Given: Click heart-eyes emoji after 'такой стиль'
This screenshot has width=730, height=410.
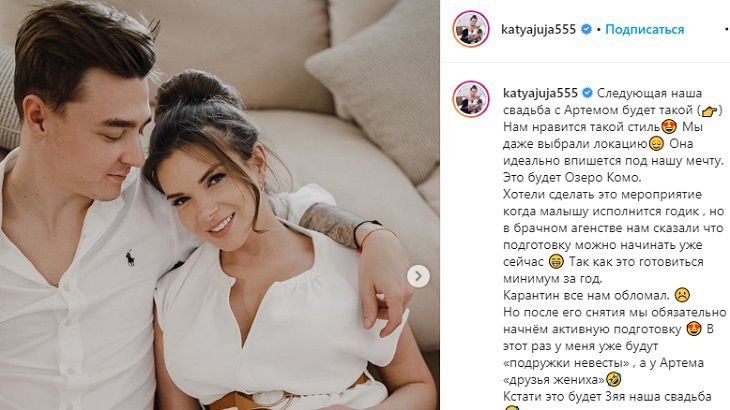Looking at the screenshot, I should [669, 127].
